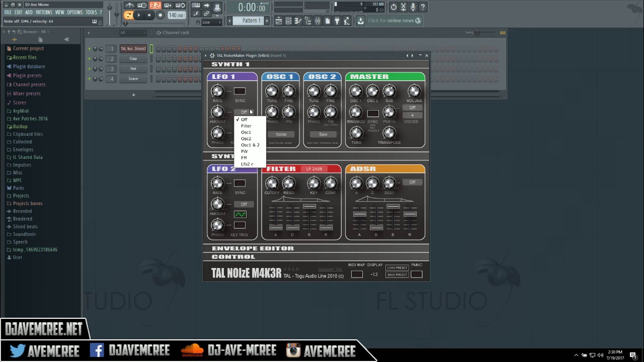Screen dimensions: 644x362
Task: Open OSC 2 waveform dropdown showing Saw
Action: coord(323,134)
